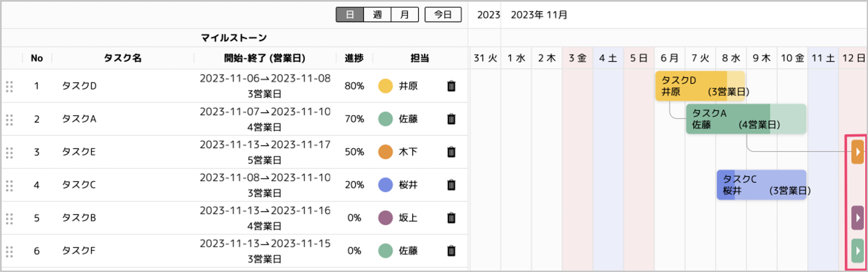Screen dimensions: 868x272
Task: Click the タスクF task name cell
Action: [79, 251]
